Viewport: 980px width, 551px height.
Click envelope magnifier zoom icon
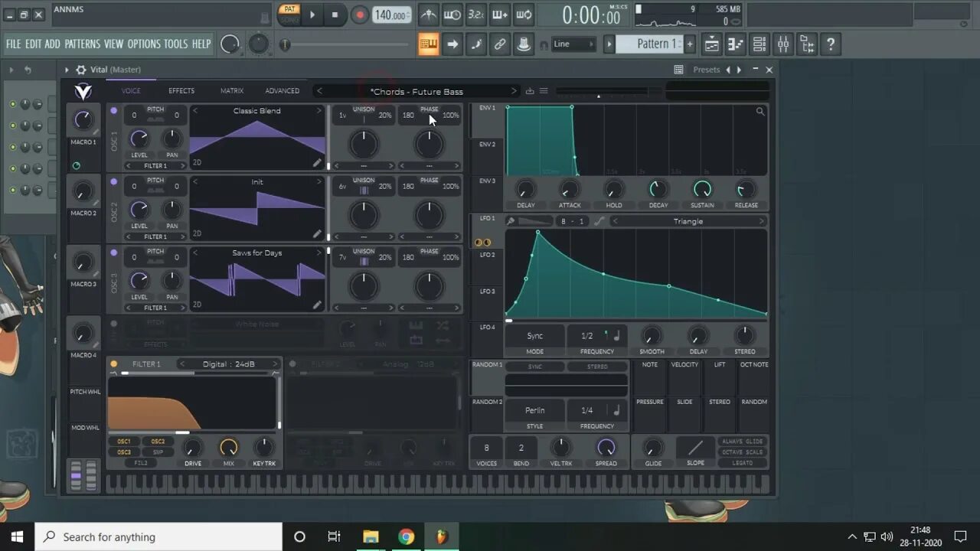click(760, 112)
